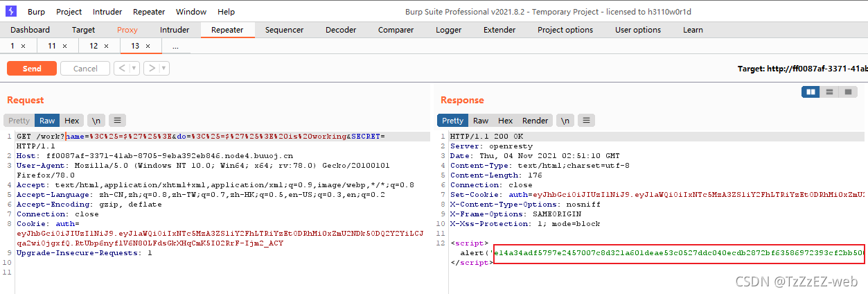This screenshot has width=868, height=294.
Task: Open the Window menu
Action: 191,12
